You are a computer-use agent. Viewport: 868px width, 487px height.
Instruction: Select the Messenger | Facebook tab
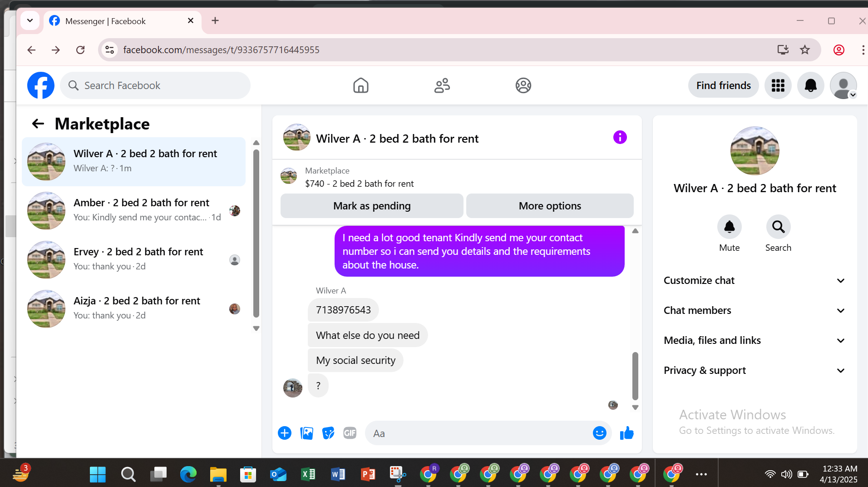123,21
